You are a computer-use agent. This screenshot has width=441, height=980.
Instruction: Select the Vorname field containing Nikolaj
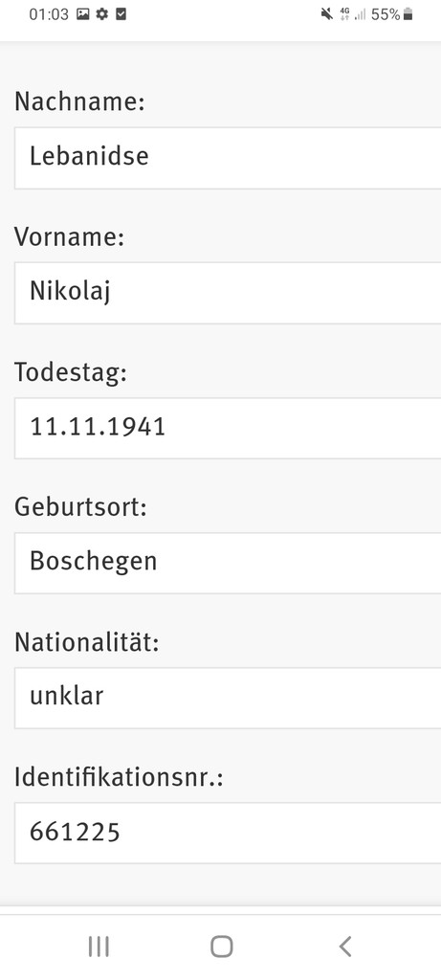click(228, 293)
